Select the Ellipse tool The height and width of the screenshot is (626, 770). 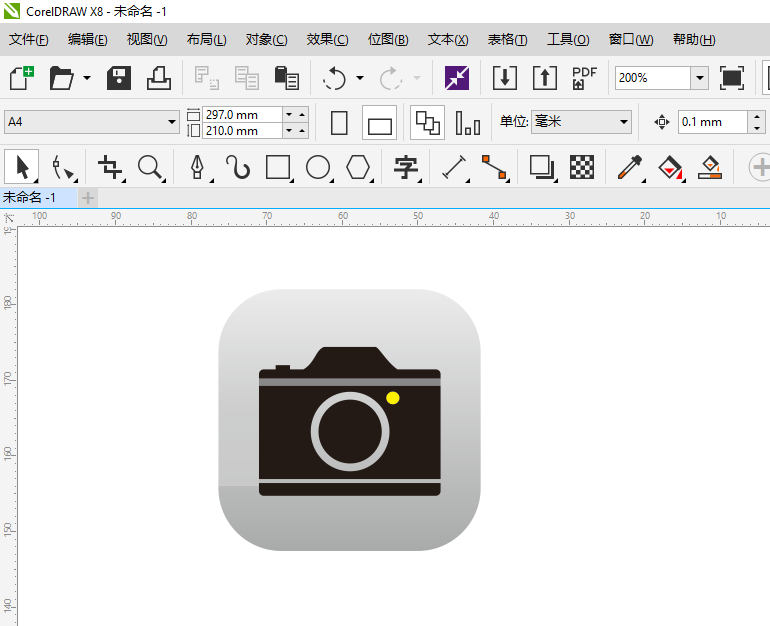pyautogui.click(x=318, y=167)
